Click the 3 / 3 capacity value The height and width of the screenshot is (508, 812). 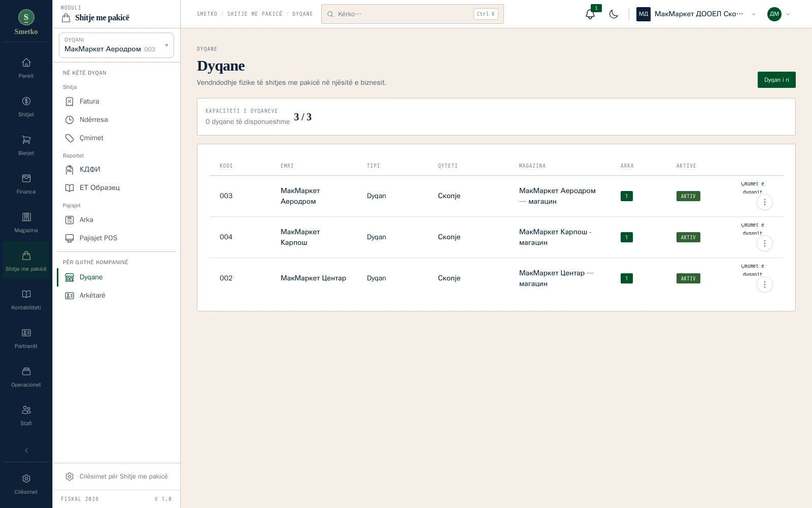pyautogui.click(x=302, y=117)
